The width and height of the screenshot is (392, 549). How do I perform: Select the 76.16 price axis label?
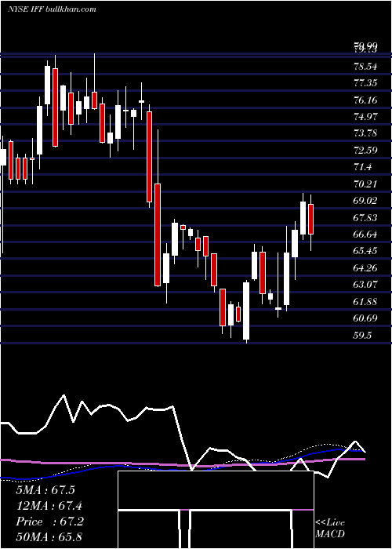click(365, 100)
